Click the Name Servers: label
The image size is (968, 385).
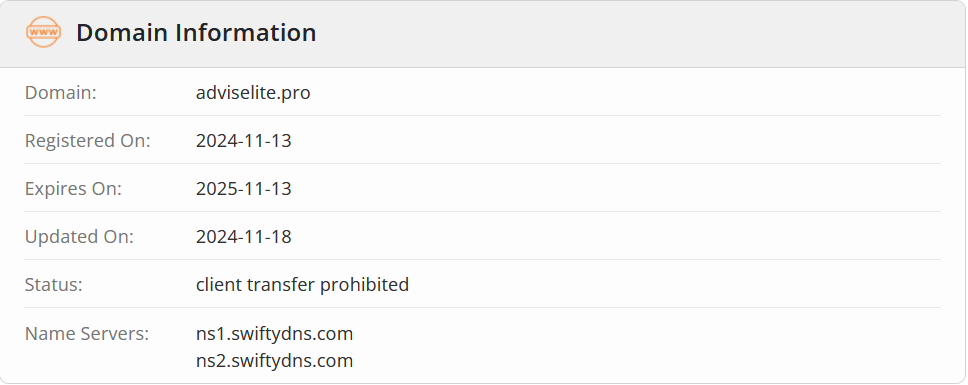tap(87, 334)
